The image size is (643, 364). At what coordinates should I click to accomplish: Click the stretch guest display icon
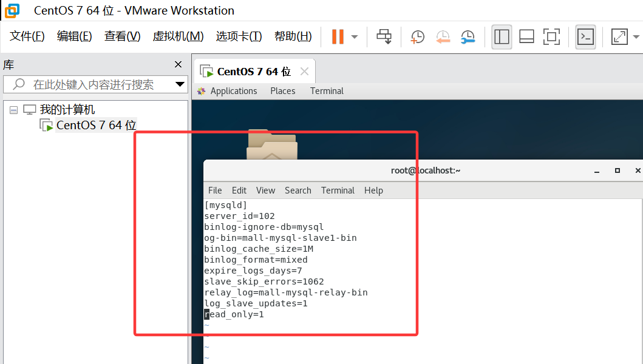click(619, 36)
